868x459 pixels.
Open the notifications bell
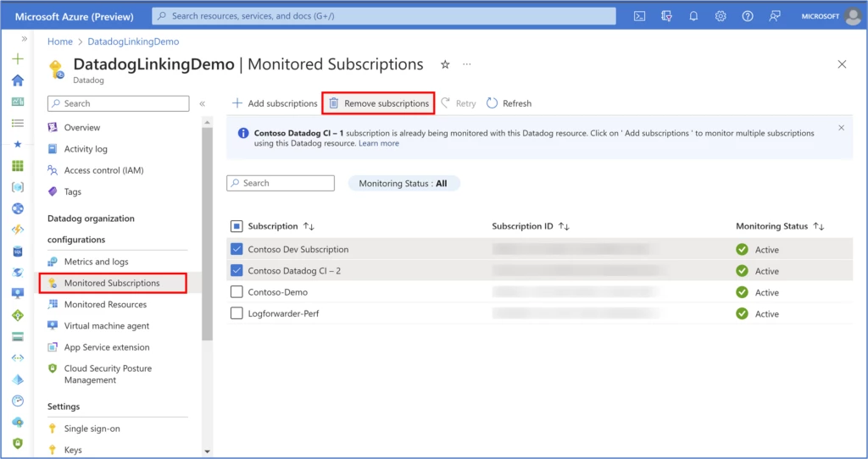[x=693, y=16]
